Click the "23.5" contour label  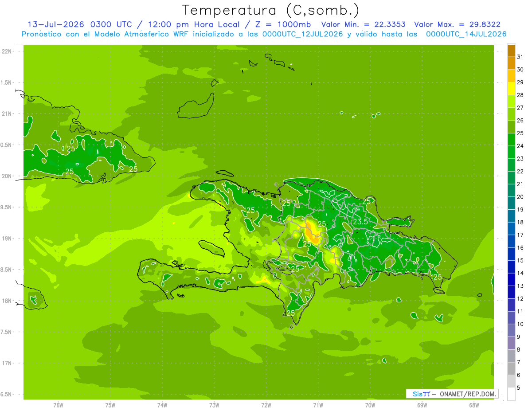pos(360,222)
